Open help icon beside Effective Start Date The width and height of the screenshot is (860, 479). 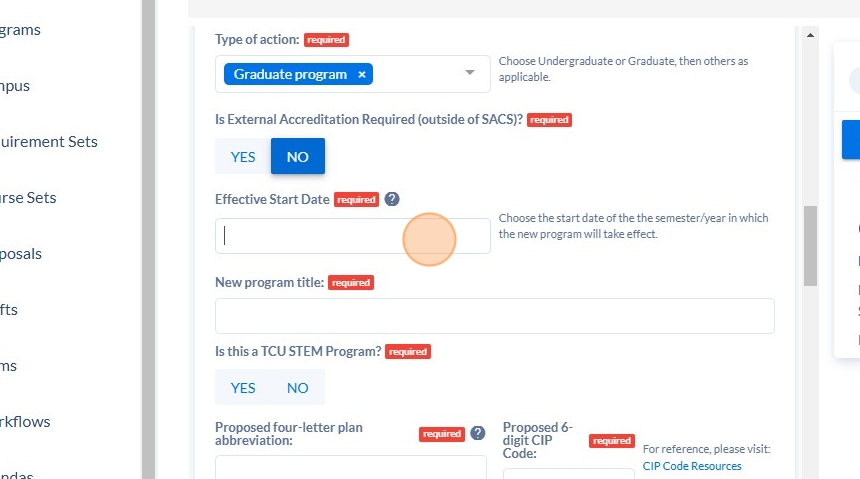(392, 199)
